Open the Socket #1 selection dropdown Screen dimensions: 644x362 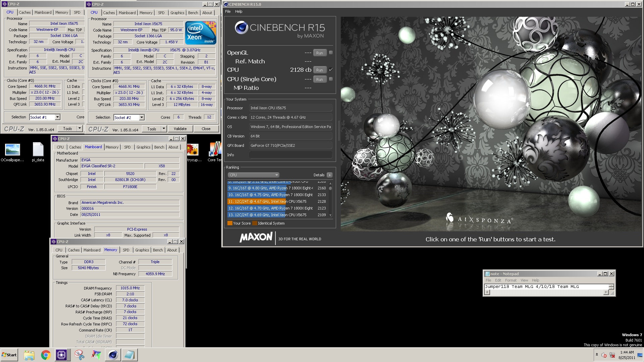57,117
